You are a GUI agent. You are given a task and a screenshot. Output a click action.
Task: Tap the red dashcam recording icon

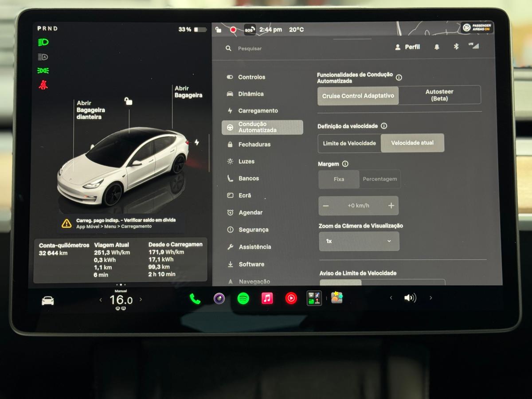coord(233,30)
